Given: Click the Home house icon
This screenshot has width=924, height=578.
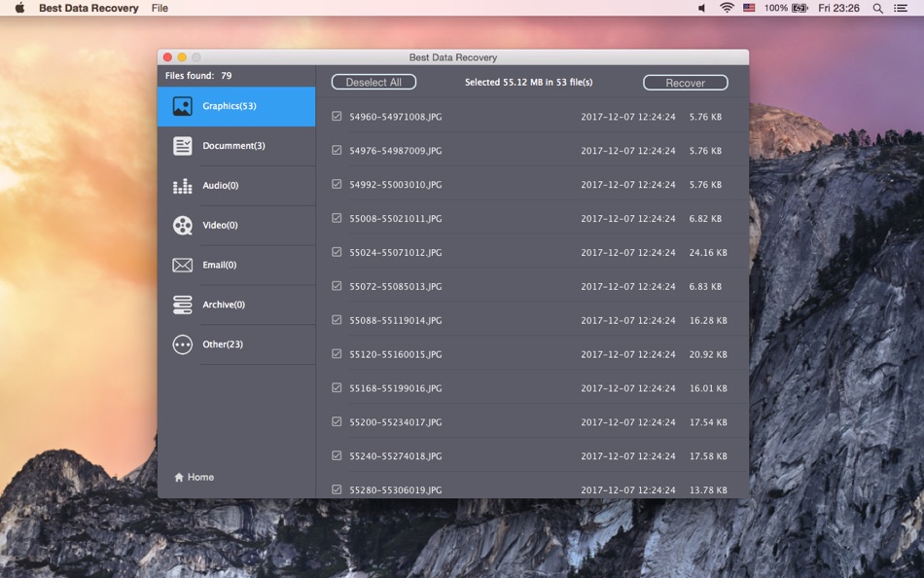Looking at the screenshot, I should coord(179,477).
